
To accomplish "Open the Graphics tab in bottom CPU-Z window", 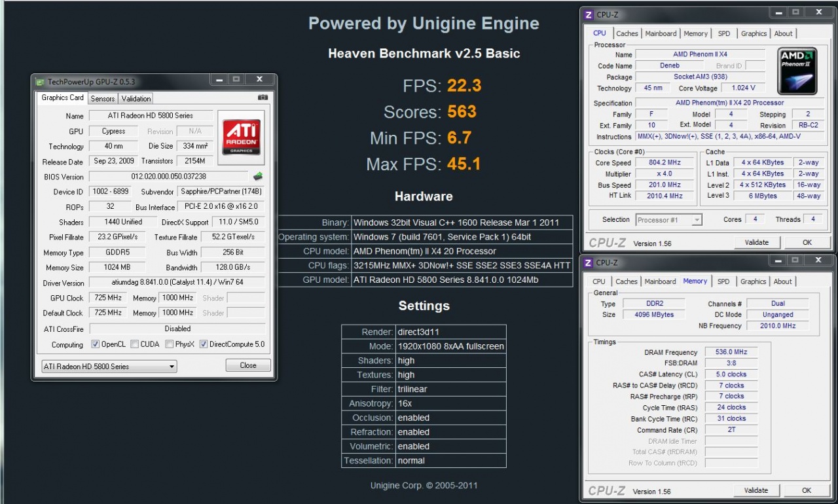I will pos(753,281).
